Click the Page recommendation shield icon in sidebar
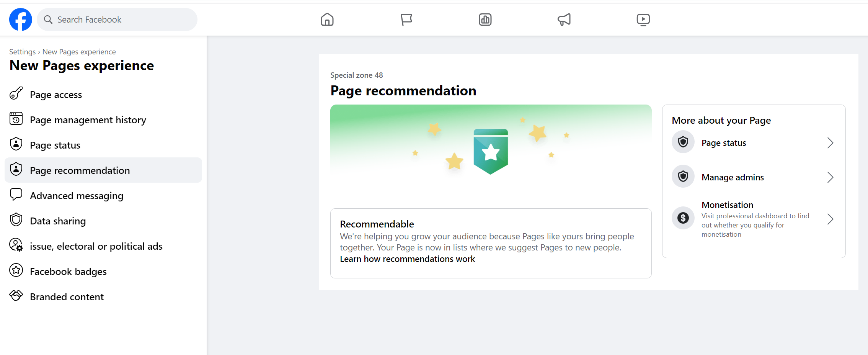 [16, 170]
